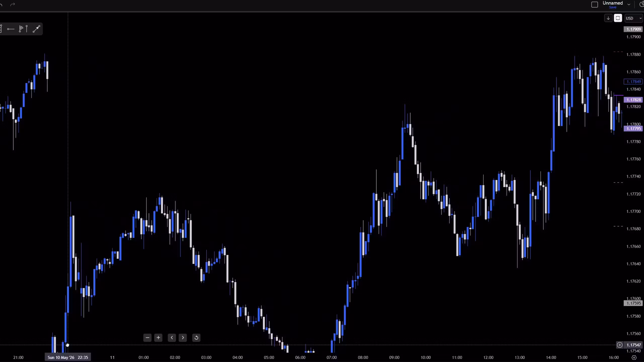Click the 15:00 time axis label

(x=582, y=357)
